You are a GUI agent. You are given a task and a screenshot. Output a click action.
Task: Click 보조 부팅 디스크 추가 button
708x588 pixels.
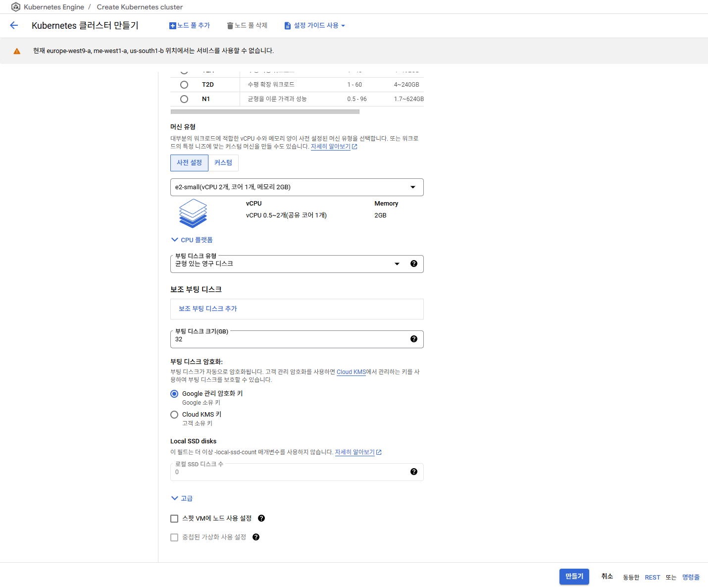click(208, 309)
